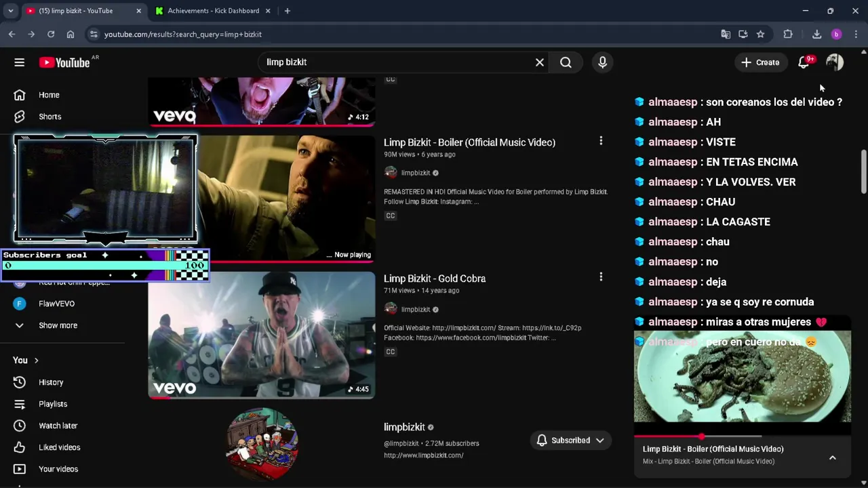Open the notifications bell
This screenshot has width=868, height=488.
pos(804,62)
